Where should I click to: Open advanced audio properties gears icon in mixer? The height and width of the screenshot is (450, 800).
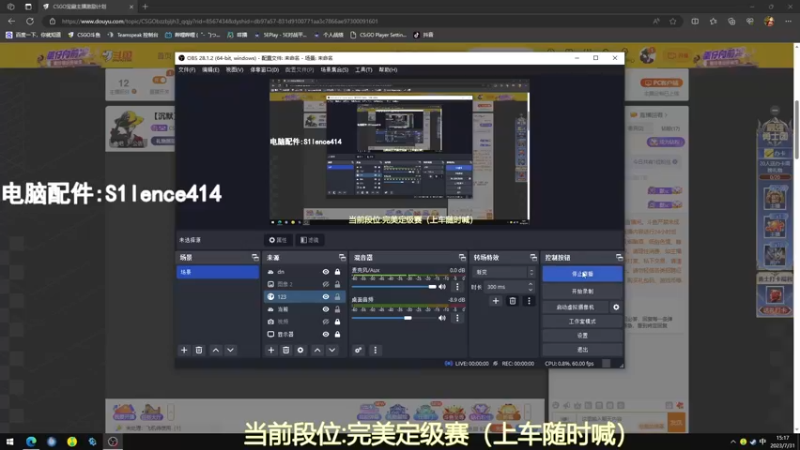[x=358, y=350]
